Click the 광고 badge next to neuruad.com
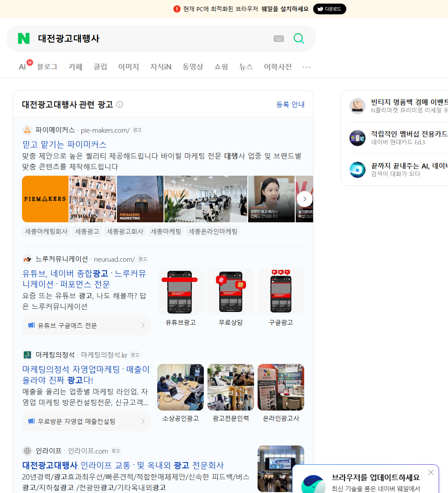Image resolution: width=448 pixels, height=493 pixels. pos(142,259)
